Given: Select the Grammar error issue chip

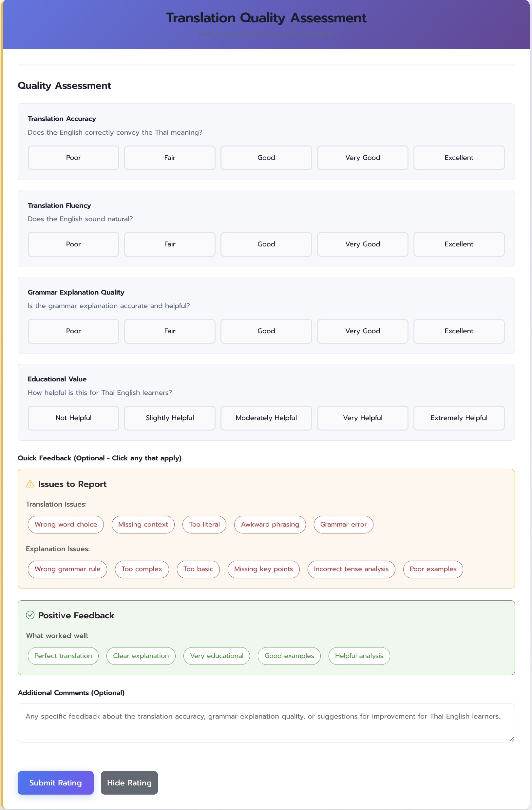Looking at the screenshot, I should point(343,525).
